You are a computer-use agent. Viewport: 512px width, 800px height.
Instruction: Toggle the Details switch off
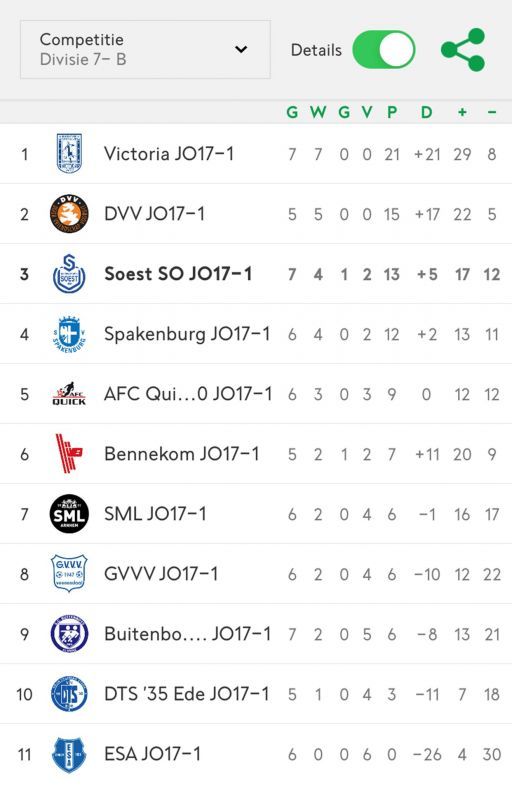click(x=383, y=50)
